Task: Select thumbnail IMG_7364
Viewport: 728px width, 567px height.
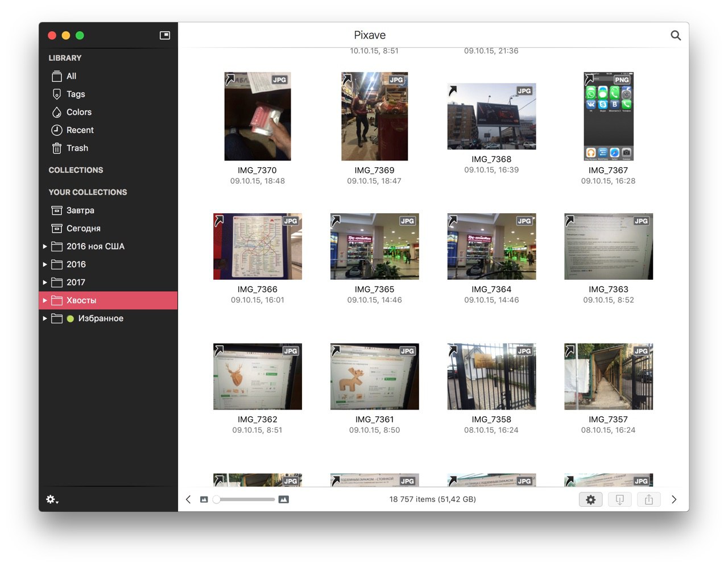Action: [491, 246]
